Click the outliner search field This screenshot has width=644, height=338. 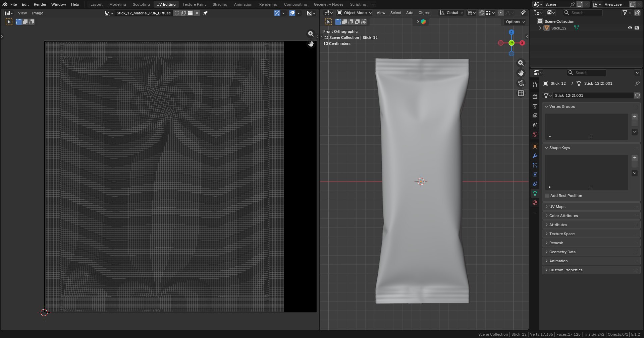(583, 13)
